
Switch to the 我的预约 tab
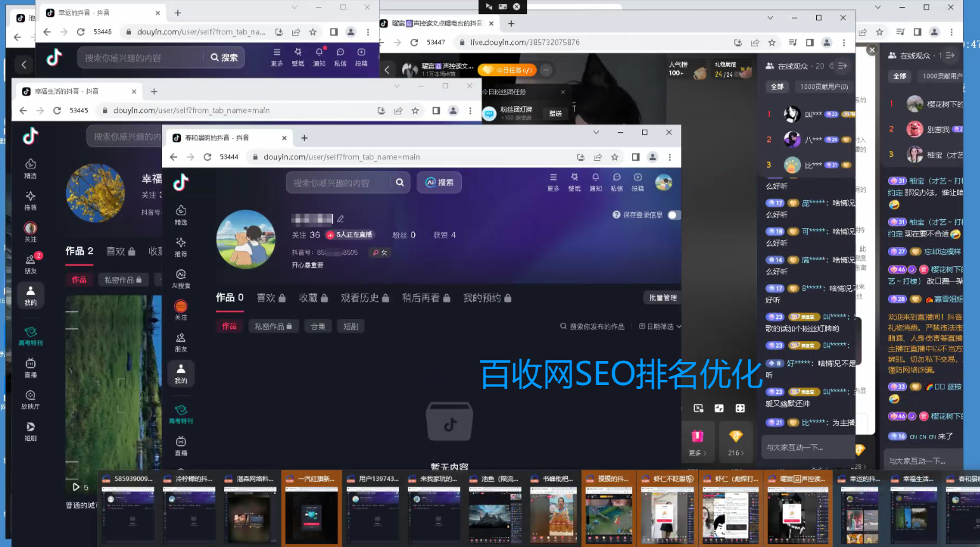(x=488, y=297)
